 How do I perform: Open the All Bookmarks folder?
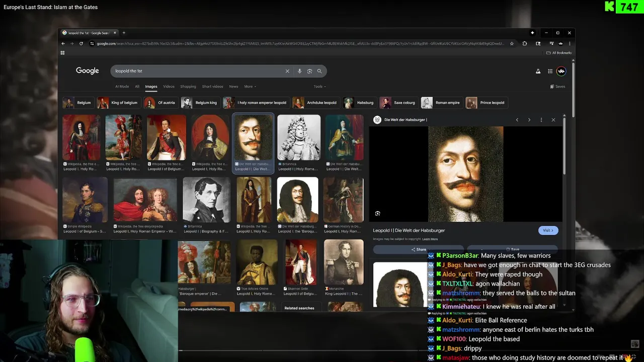pos(559,53)
